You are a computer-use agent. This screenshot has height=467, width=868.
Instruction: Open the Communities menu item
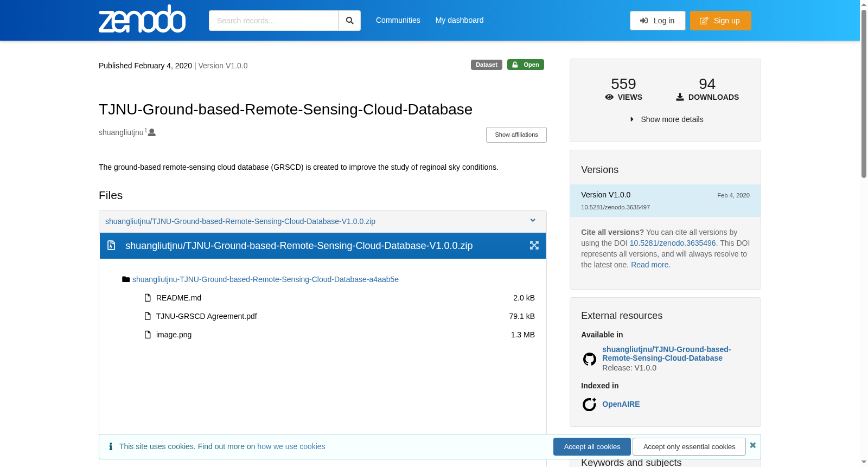398,20
